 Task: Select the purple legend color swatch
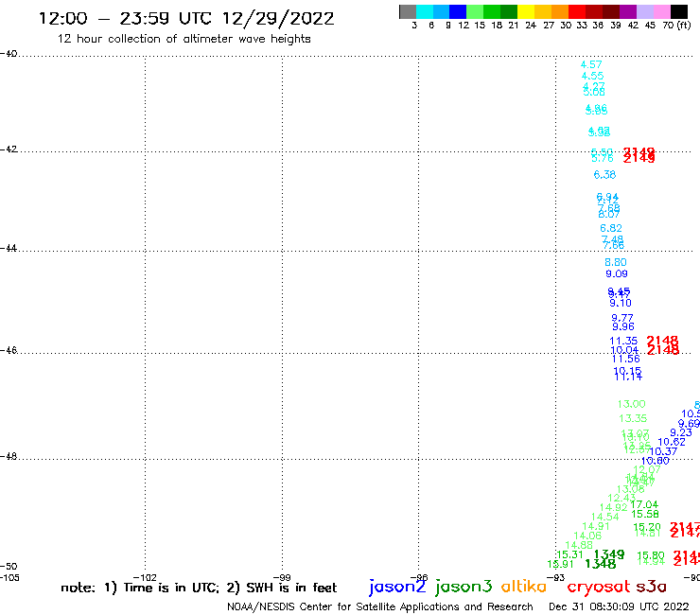(628, 11)
